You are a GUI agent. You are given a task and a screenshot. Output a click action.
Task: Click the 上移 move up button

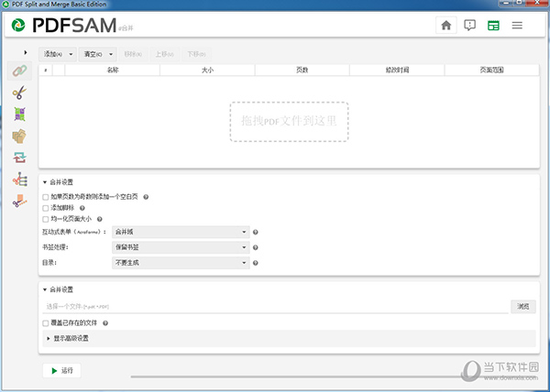tap(164, 54)
